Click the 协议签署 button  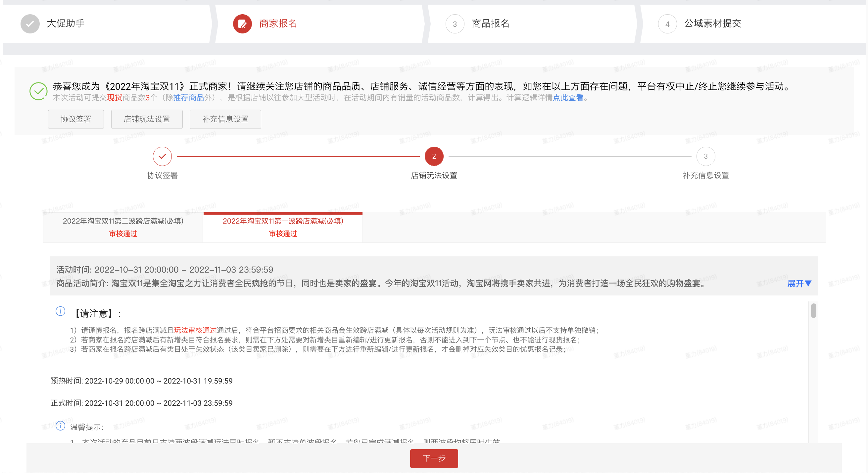click(76, 119)
